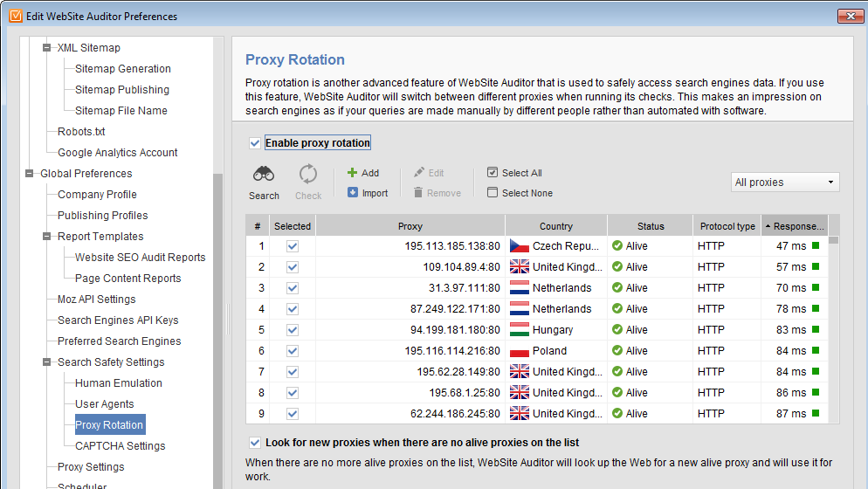Click green response indicator for 70 ms
This screenshot has height=489, width=868.
pos(816,287)
